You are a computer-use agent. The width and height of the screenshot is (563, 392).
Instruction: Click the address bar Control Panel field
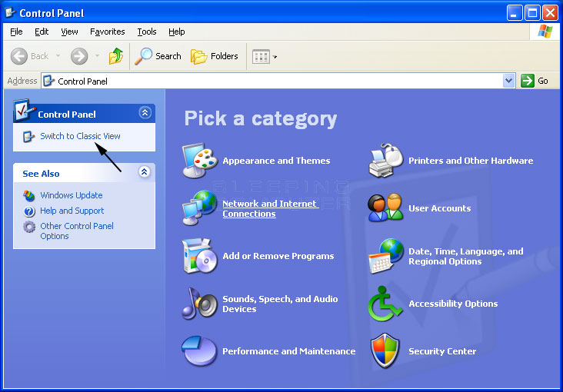[278, 81]
